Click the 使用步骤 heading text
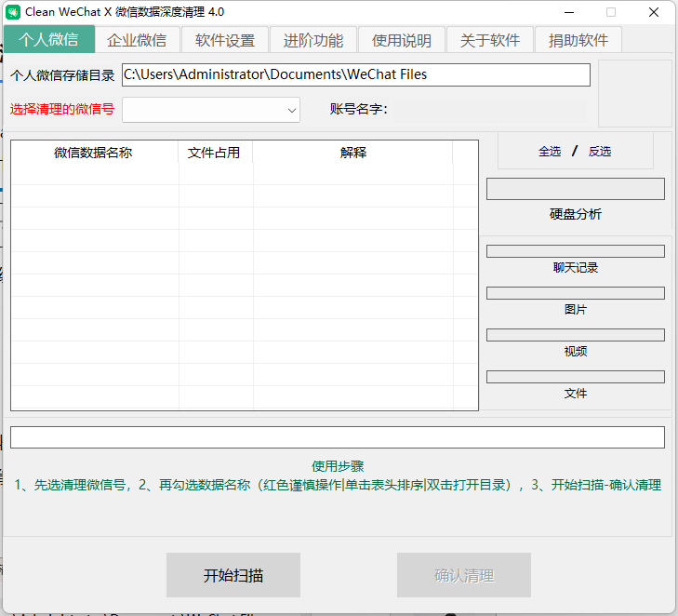Viewport: 678px width, 616px height. (x=338, y=466)
